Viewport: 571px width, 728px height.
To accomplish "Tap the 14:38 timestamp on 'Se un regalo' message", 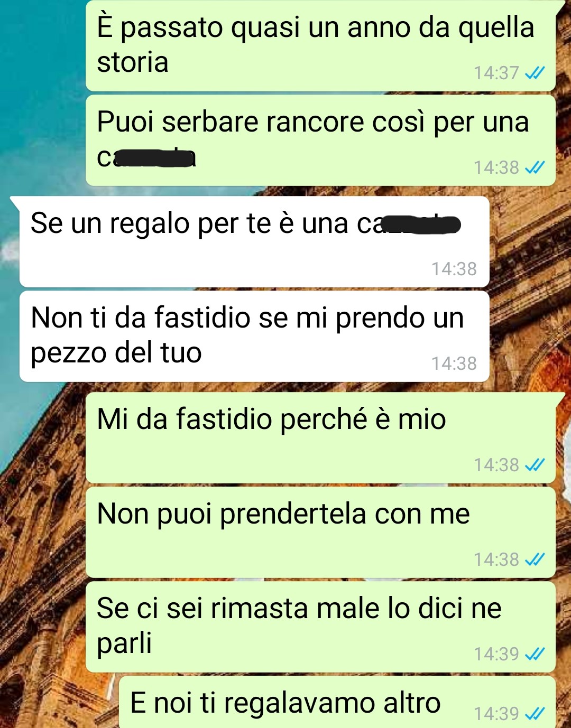I will pyautogui.click(x=454, y=269).
